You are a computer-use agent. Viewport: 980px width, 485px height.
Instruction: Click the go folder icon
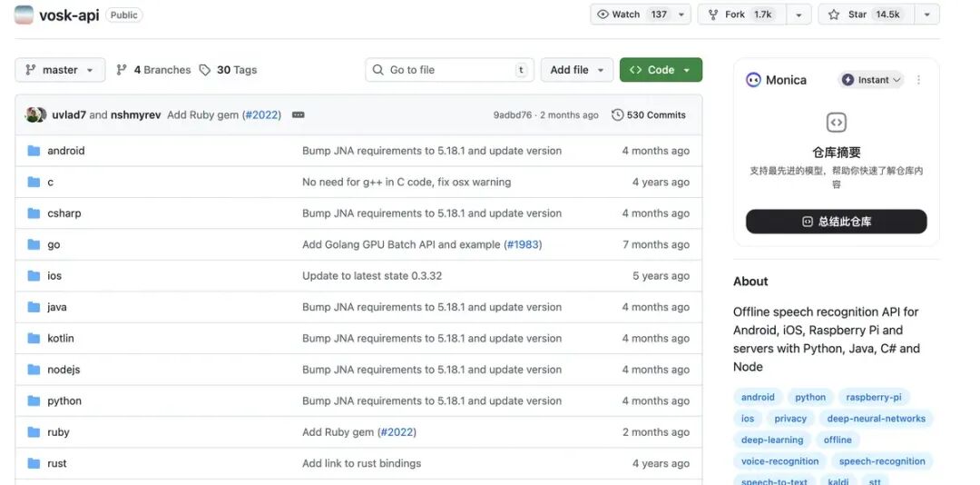(34, 244)
